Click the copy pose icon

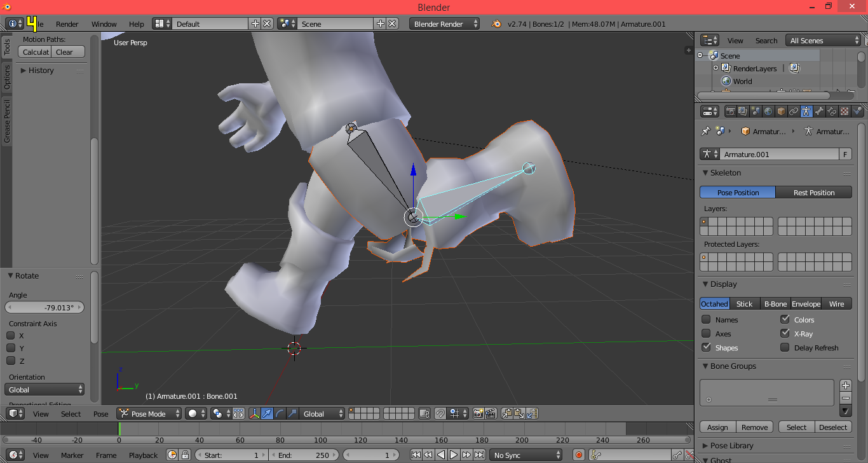(507, 414)
